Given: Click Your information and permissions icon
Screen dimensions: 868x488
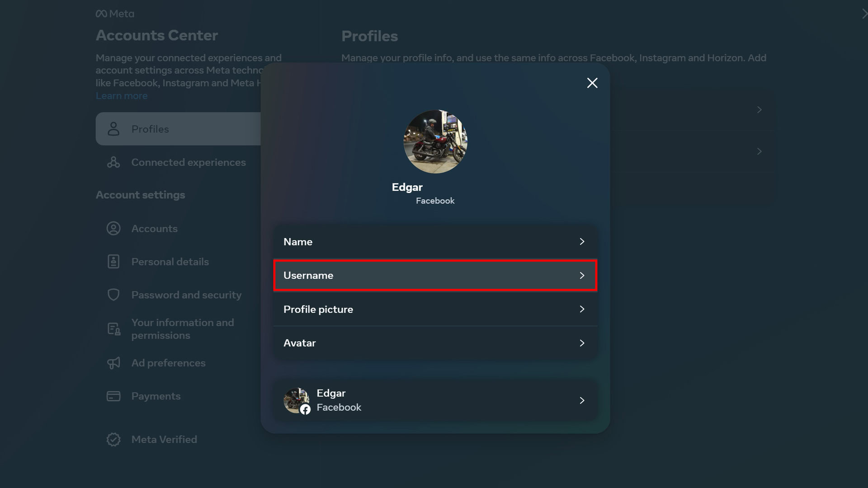Looking at the screenshot, I should click(x=113, y=329).
